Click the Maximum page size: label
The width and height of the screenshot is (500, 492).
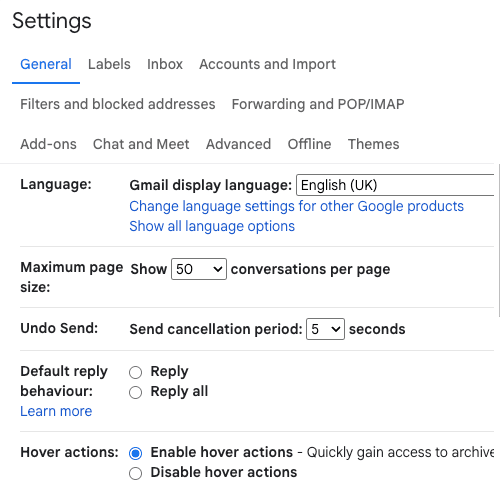pos(72,277)
